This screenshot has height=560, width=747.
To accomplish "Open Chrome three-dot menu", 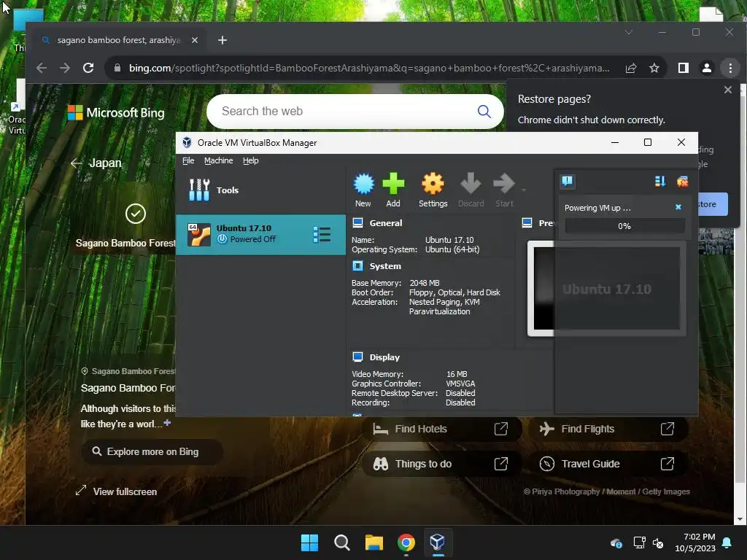I will (x=730, y=68).
